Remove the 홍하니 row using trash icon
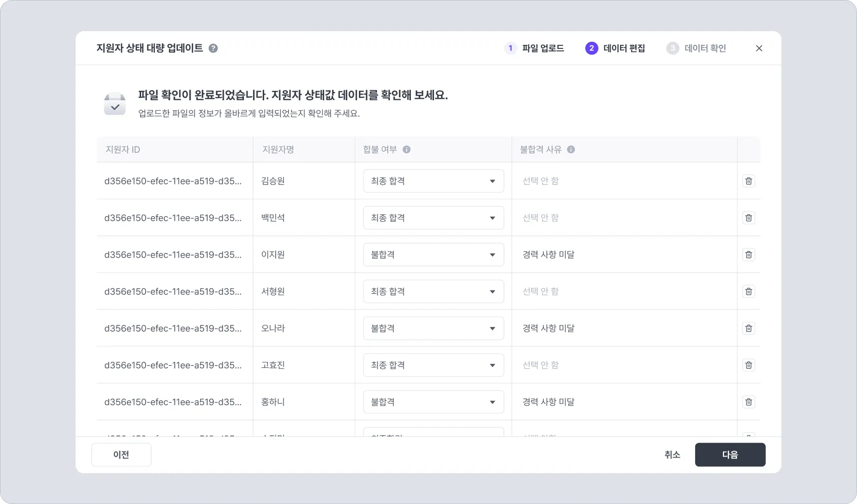This screenshot has width=857, height=504. (x=749, y=402)
